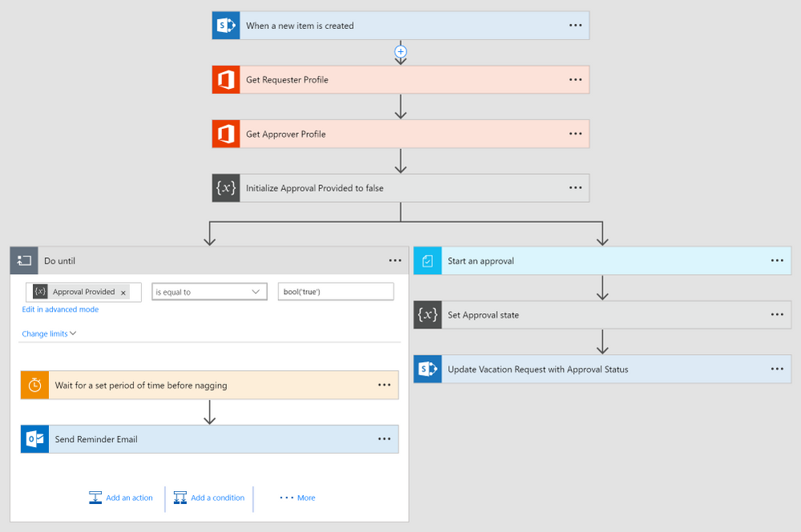Click the SharePoint trigger icon on When a new item is created
Image resolution: width=801 pixels, height=532 pixels.
point(225,25)
